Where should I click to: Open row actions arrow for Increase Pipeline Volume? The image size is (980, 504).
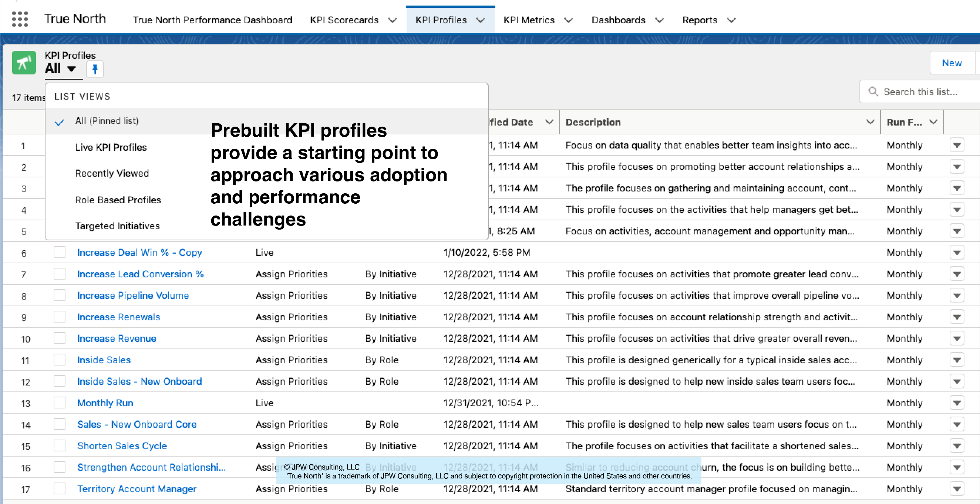957,296
